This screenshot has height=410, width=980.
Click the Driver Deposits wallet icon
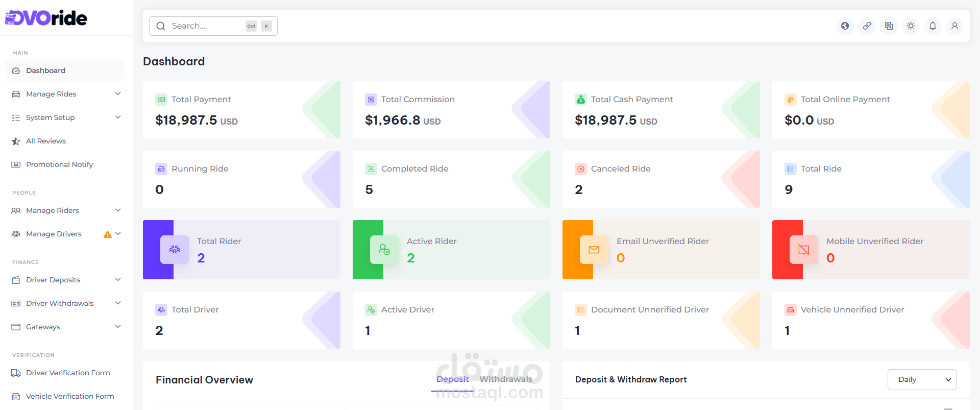click(16, 280)
